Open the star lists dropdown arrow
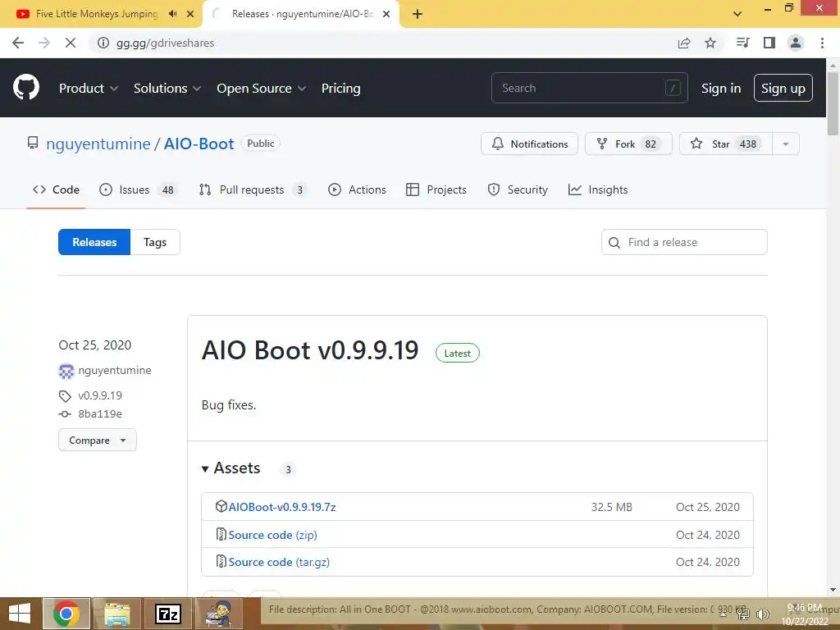 tap(786, 144)
